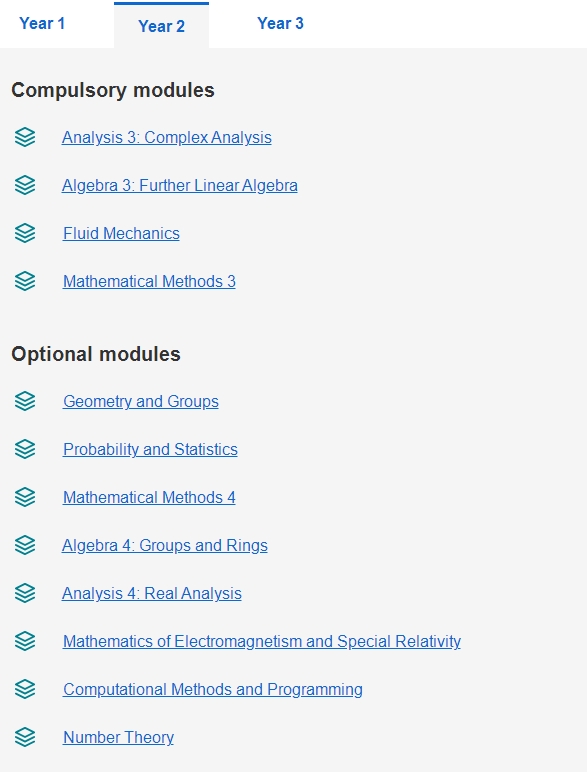Click the stack icon beside Probability and Statistics
This screenshot has width=587, height=772.
pos(25,449)
